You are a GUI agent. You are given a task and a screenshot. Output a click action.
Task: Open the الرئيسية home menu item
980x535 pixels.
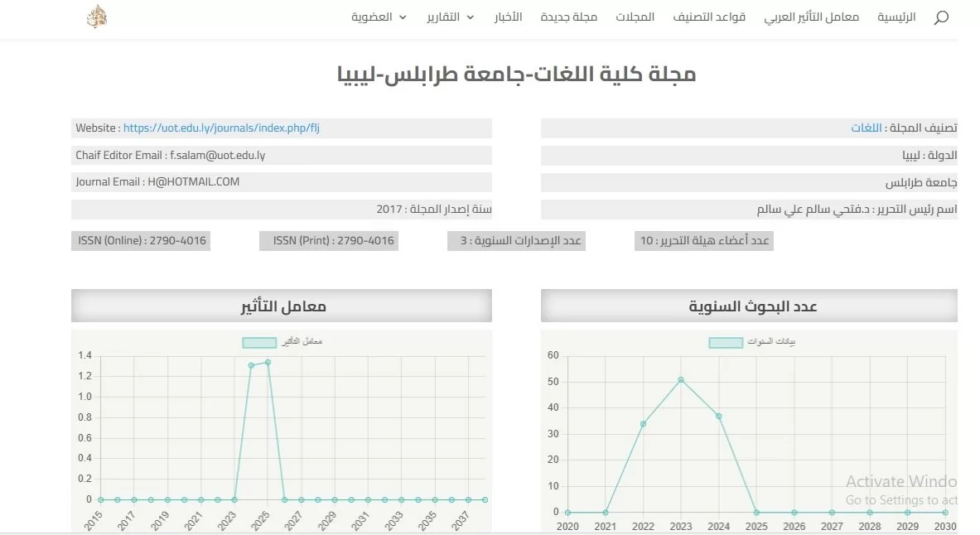point(896,17)
